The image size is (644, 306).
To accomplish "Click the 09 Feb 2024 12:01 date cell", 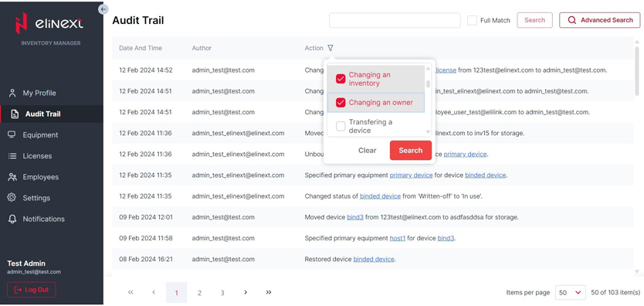I will coord(145,217).
